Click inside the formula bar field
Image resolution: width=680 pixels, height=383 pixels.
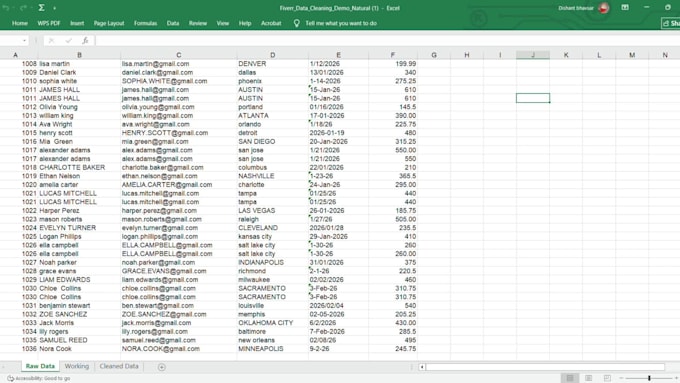[387, 41]
